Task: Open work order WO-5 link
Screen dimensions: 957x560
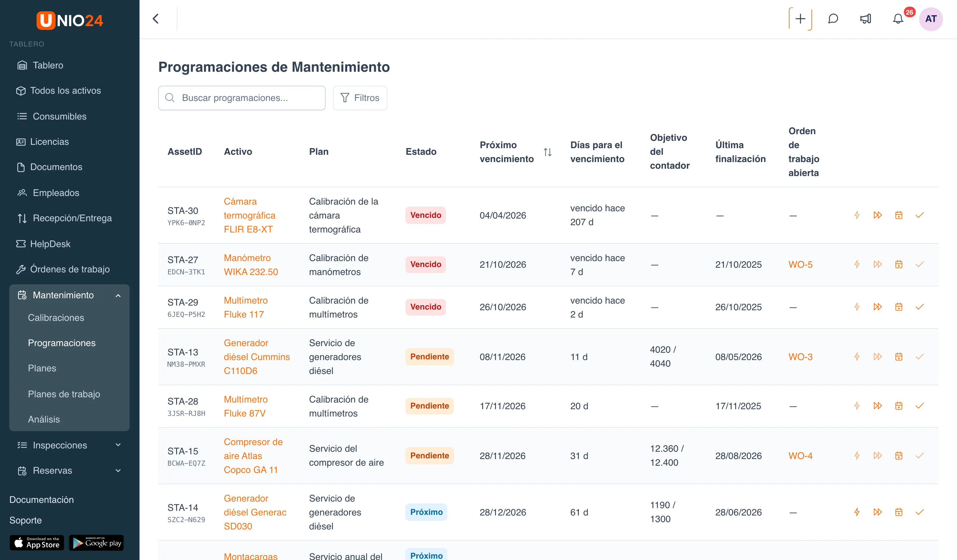Action: [x=800, y=264]
